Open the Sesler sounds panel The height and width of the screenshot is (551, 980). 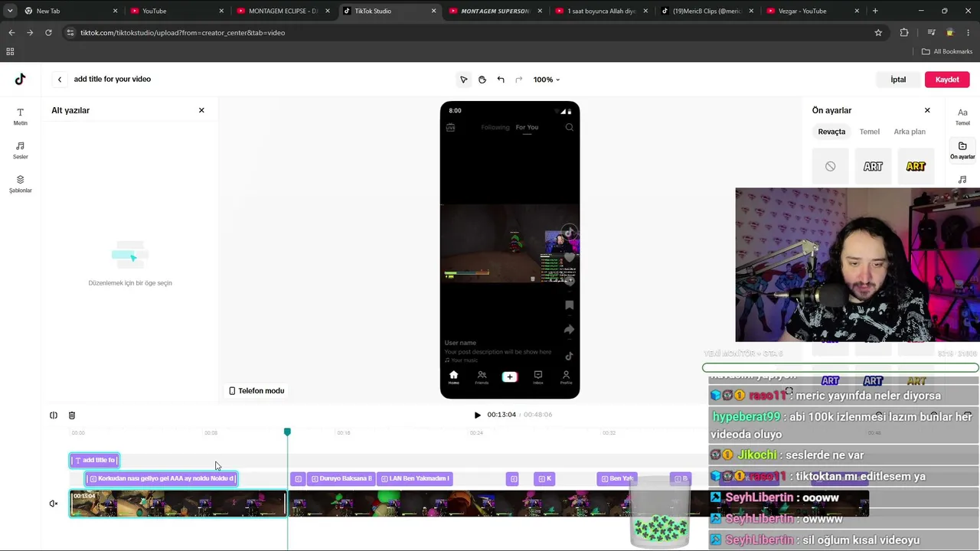click(x=21, y=150)
